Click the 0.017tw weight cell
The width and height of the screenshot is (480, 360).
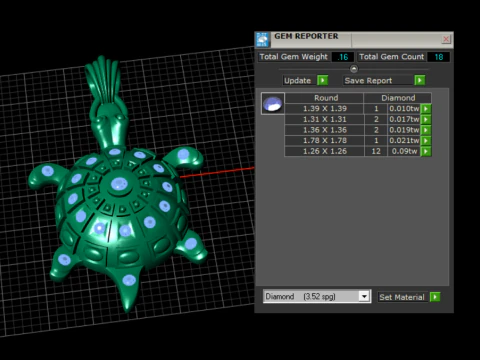click(404, 119)
